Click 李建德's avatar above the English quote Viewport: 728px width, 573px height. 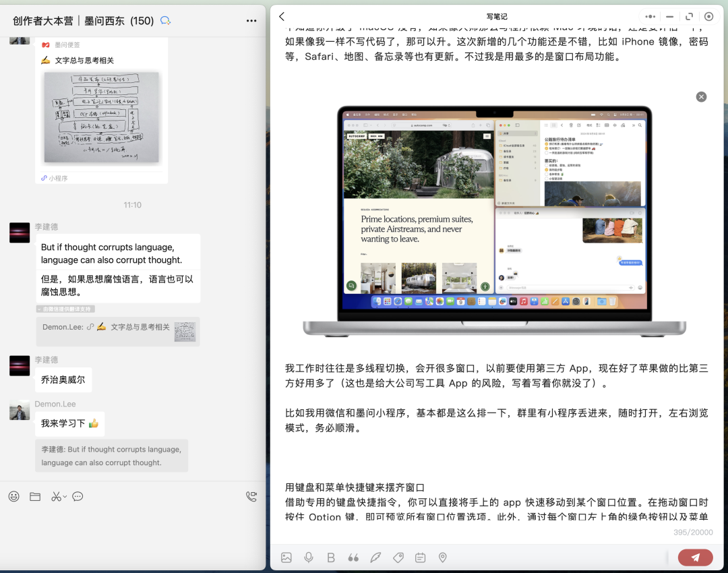pos(20,233)
